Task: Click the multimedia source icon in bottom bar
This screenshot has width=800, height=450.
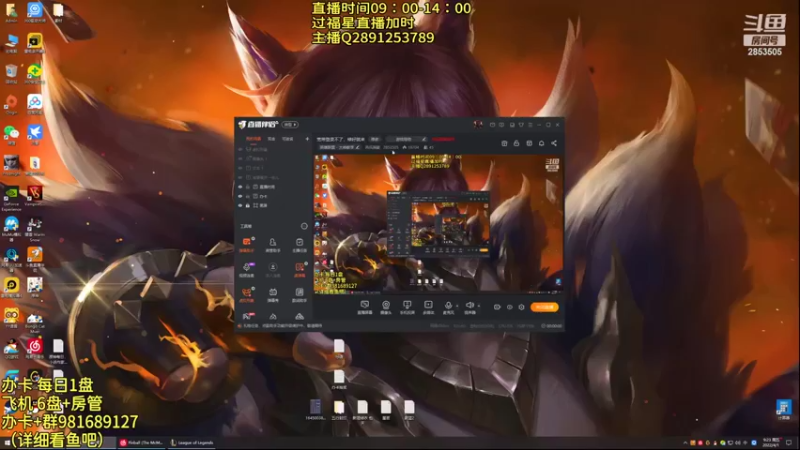Action: point(428,307)
